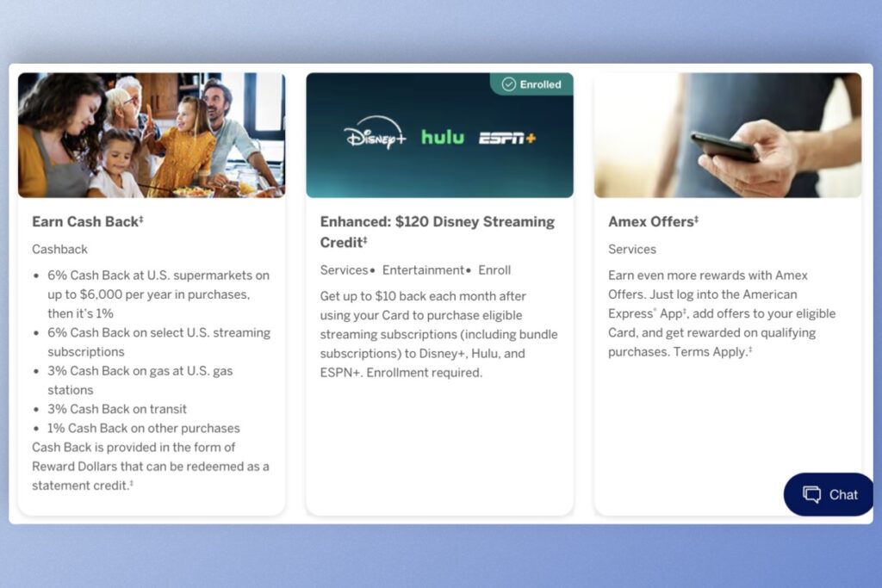
Task: Click the Services tag on Disney card
Action: (344, 269)
